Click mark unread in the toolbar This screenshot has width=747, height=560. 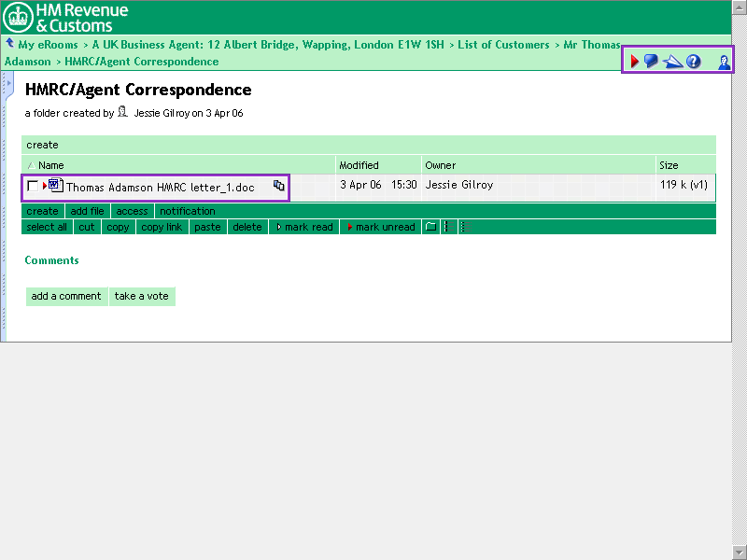[381, 227]
